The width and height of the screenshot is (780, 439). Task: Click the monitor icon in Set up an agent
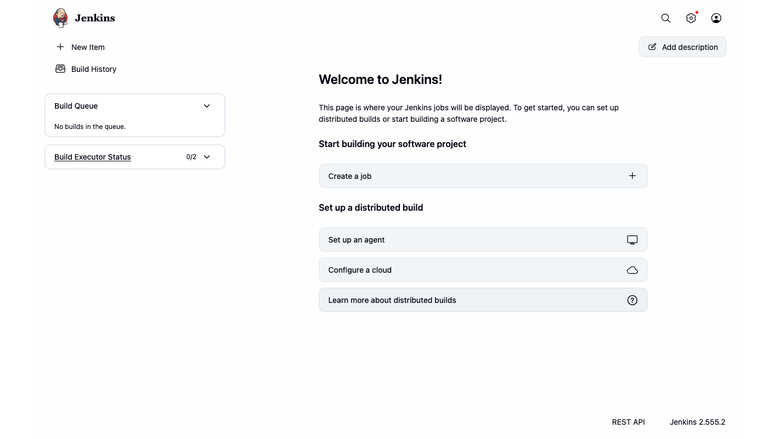point(632,240)
